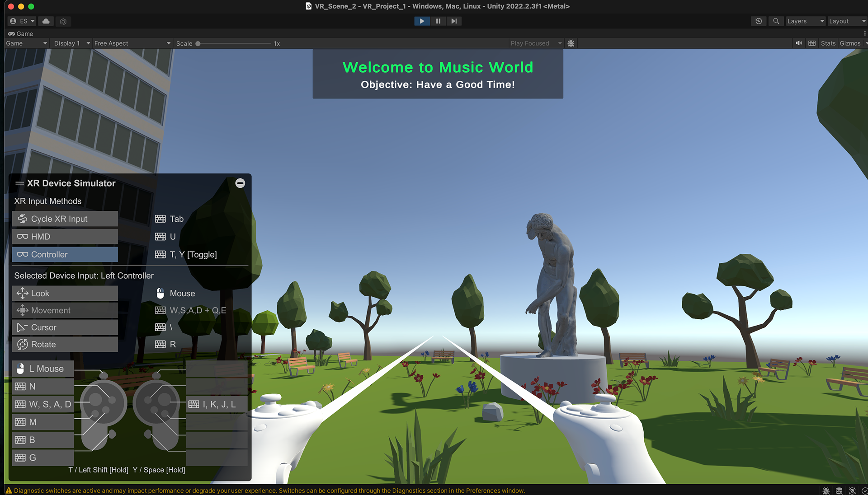Screen dimensions: 868x495
Task: Click the crossed-out bug icon in the status bar
Action: (x=826, y=491)
